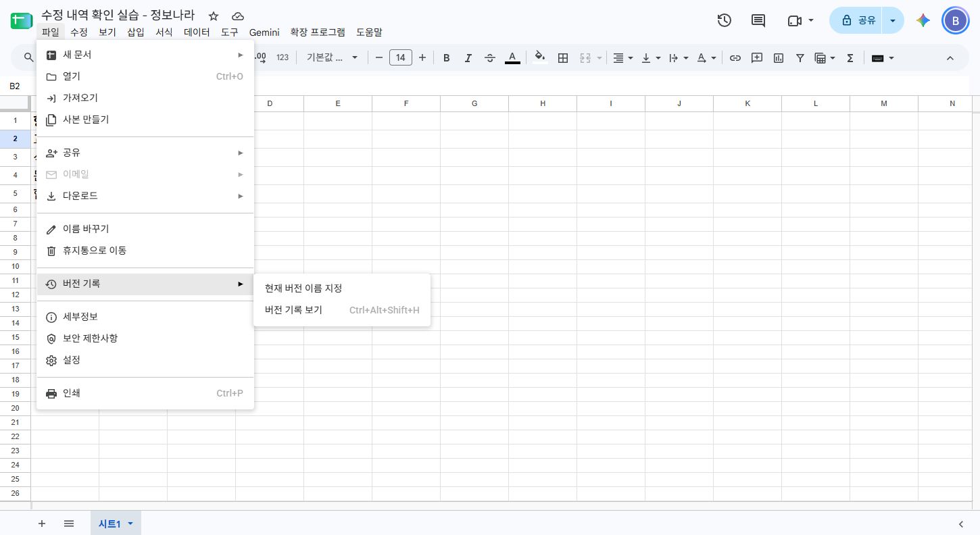Insert a chart from the toolbar
The image size is (980, 535).
[x=779, y=58]
